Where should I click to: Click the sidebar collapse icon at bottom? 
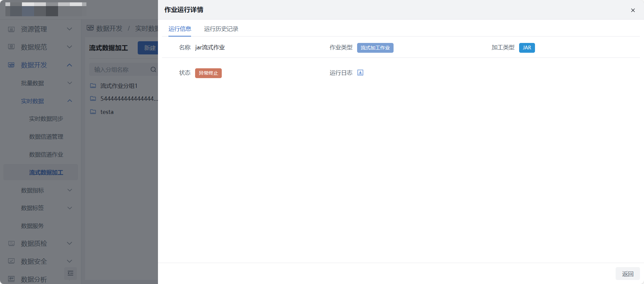pyautogui.click(x=71, y=273)
